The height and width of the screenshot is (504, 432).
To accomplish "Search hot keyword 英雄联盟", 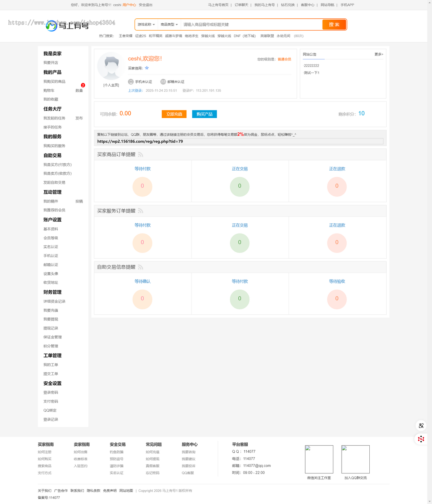I will click(267, 36).
